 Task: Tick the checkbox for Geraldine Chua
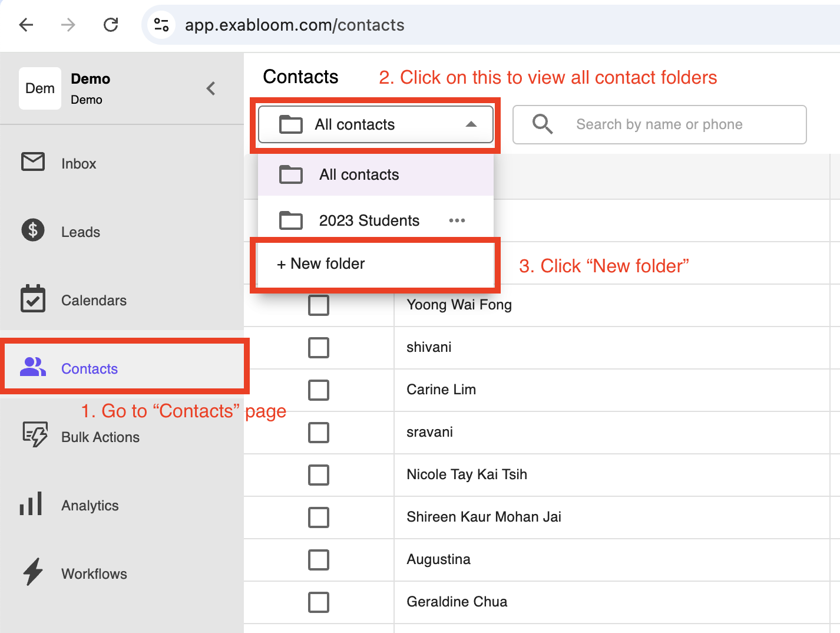[x=318, y=602]
